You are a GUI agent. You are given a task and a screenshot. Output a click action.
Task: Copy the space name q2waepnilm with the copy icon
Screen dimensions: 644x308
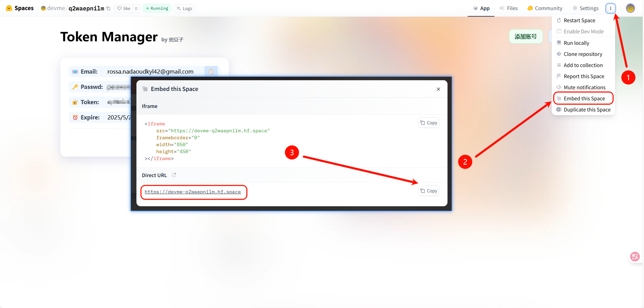coord(108,8)
